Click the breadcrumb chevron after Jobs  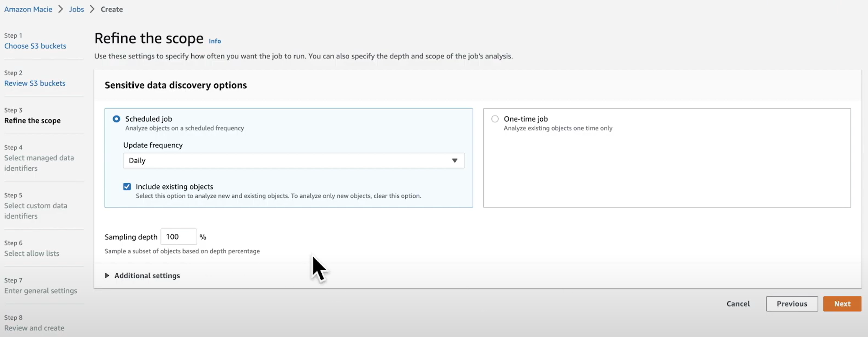pos(92,10)
